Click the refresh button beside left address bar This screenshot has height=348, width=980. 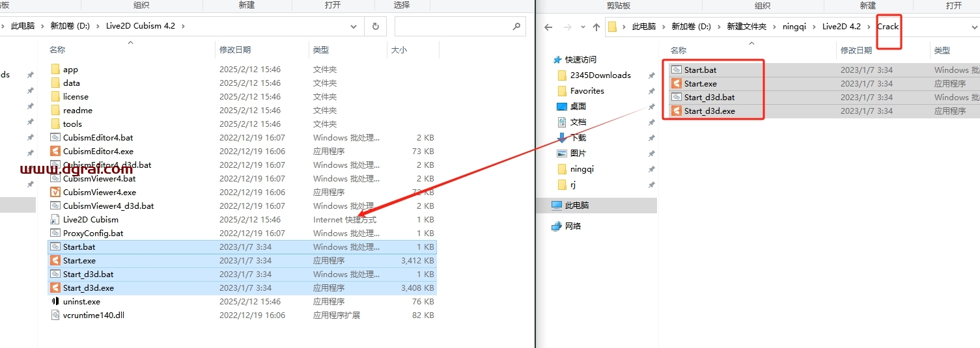tap(375, 26)
